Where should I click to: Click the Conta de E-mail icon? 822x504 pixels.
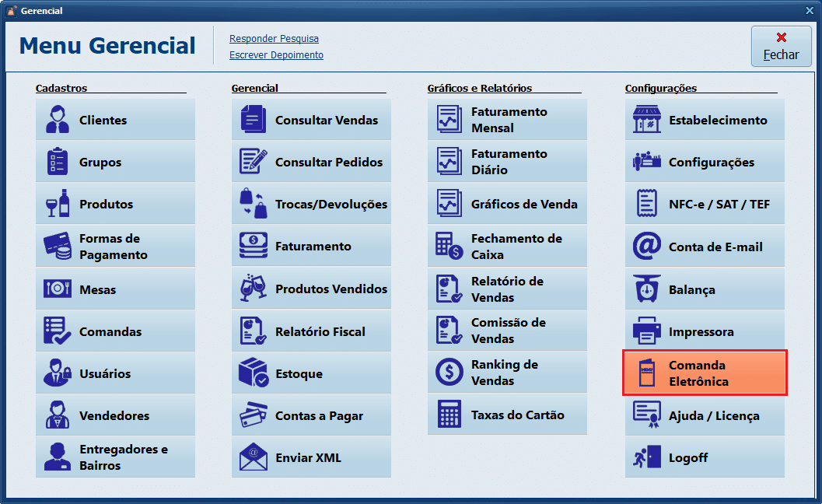[x=647, y=247]
